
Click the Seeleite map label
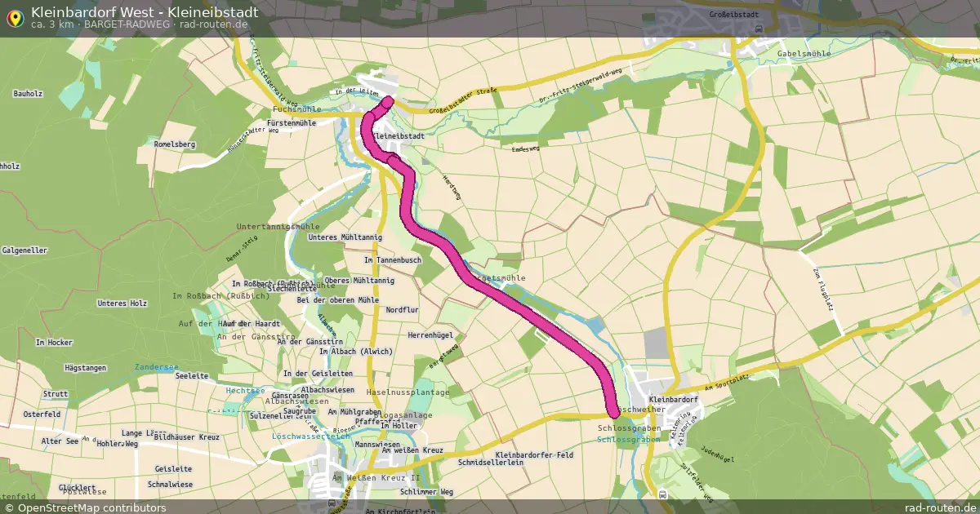[x=193, y=377]
